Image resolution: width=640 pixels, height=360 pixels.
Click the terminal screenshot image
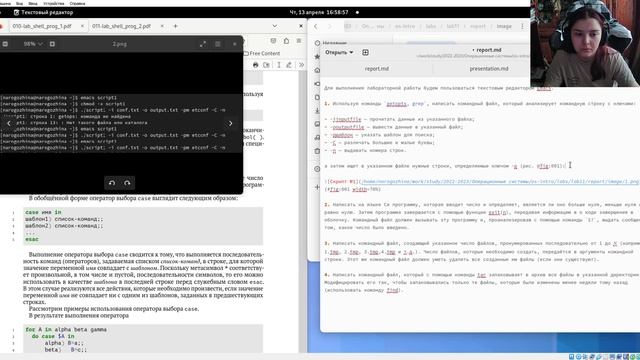point(121,122)
